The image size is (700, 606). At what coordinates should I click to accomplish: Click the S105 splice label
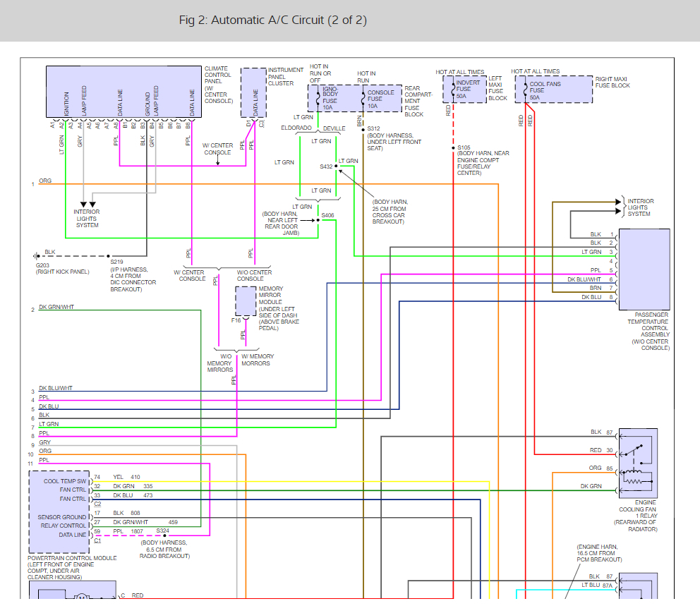(464, 147)
